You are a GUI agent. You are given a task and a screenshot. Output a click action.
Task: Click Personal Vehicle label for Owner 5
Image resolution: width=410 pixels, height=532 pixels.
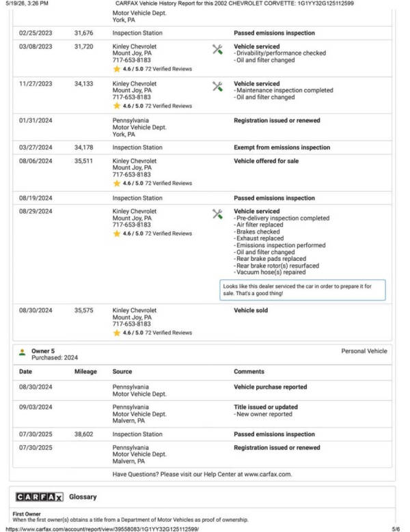point(364,351)
